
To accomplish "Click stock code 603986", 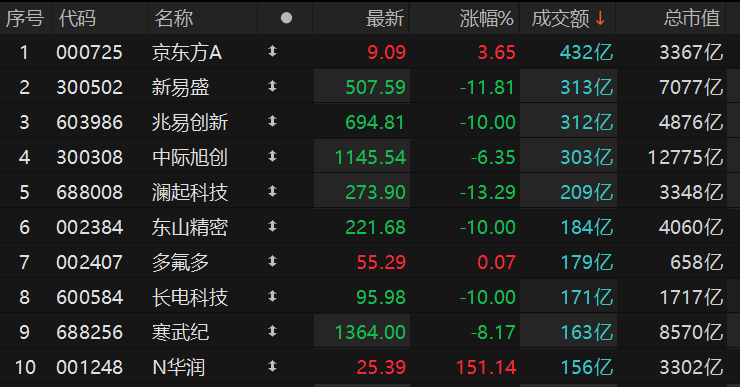I will click(89, 122).
